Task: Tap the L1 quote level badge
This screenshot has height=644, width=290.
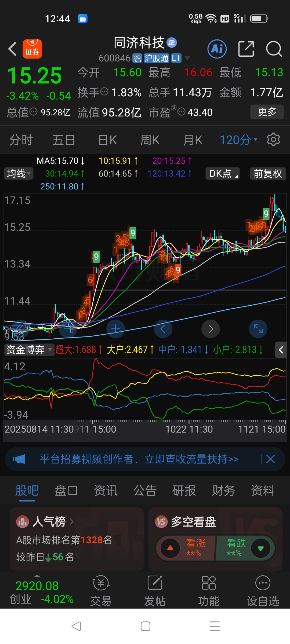Action: pos(176,58)
